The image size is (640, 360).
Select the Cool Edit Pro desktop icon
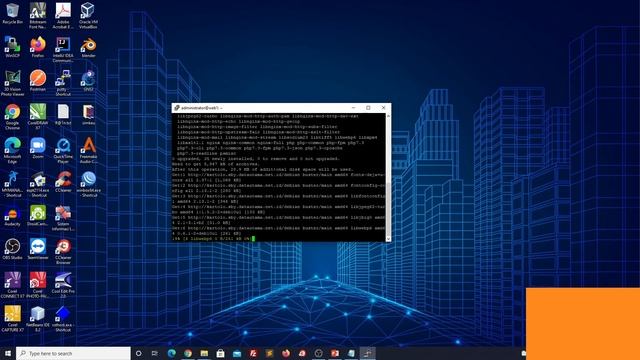coord(63,285)
